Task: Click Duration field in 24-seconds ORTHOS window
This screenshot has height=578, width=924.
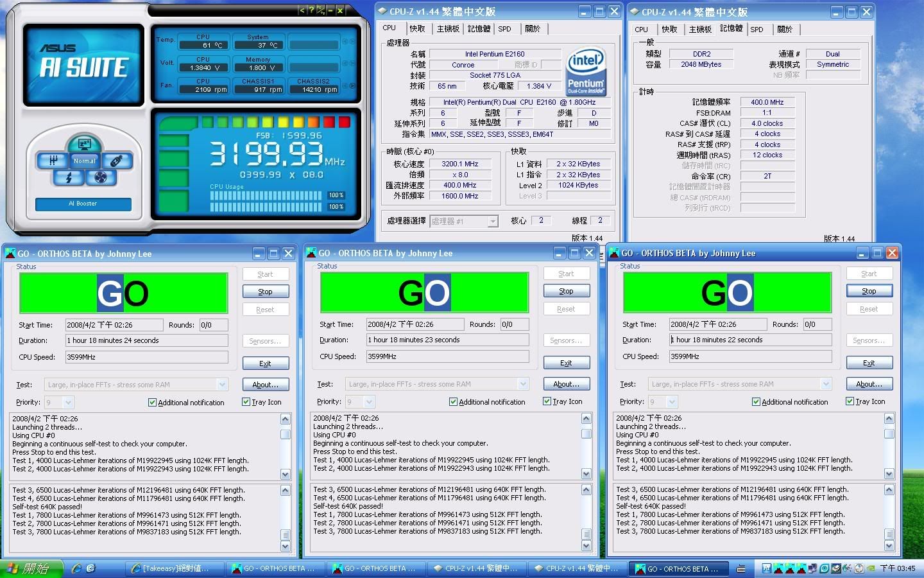Action: coord(147,340)
